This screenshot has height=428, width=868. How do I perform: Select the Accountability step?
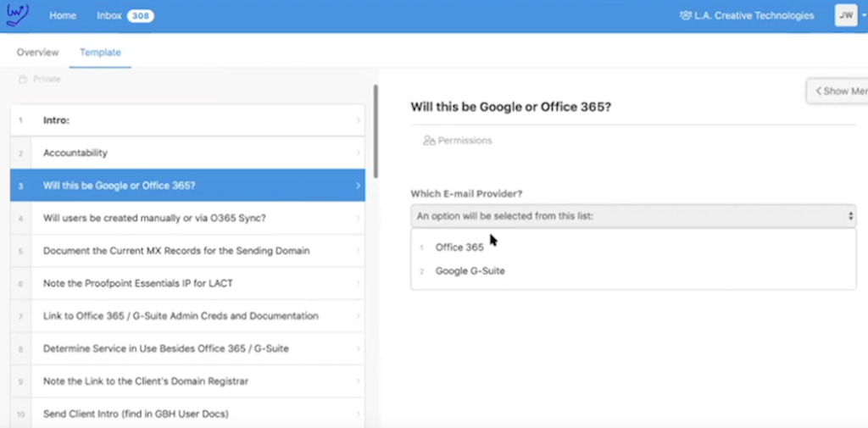(x=187, y=153)
